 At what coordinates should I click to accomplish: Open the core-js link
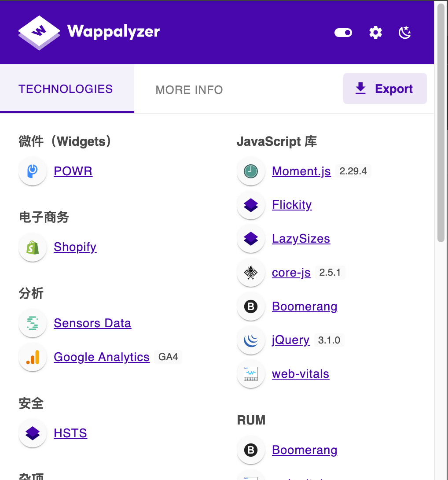[291, 273]
